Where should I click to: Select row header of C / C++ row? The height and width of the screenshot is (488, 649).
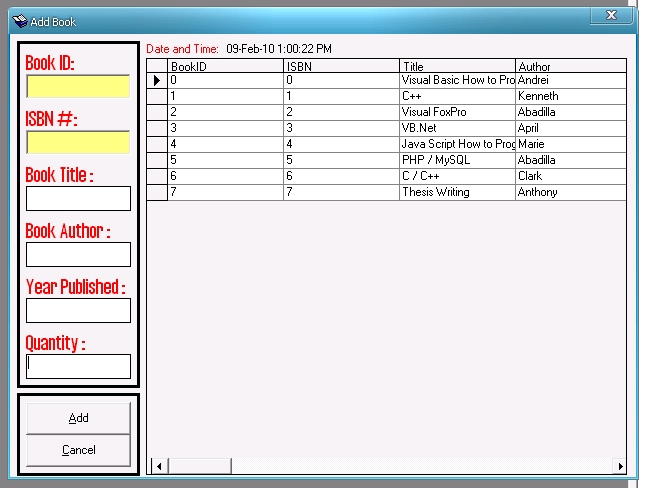157,176
